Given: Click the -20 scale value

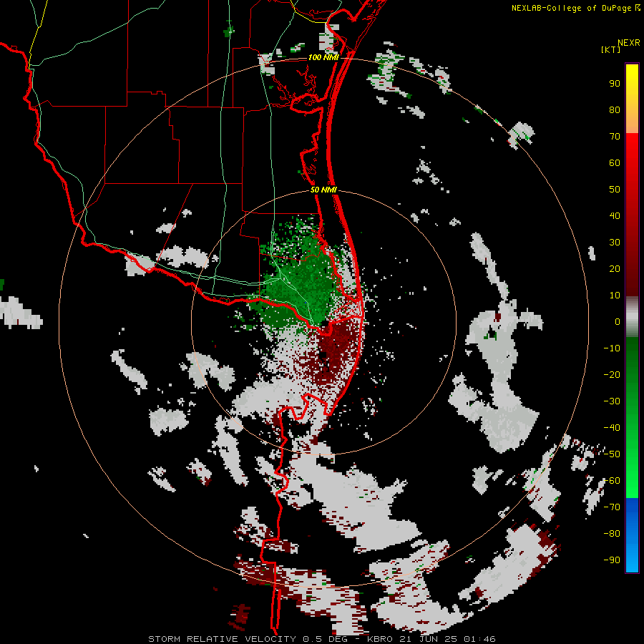Looking at the screenshot, I should point(612,375).
